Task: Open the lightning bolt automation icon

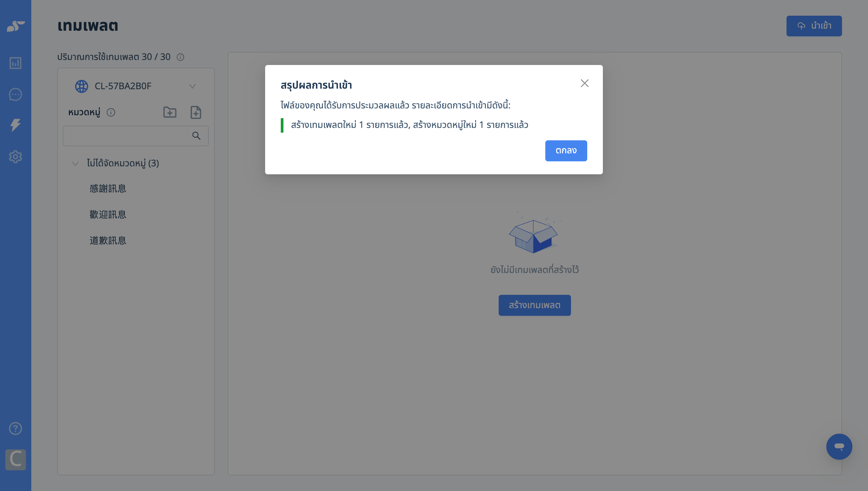Action: (15, 125)
